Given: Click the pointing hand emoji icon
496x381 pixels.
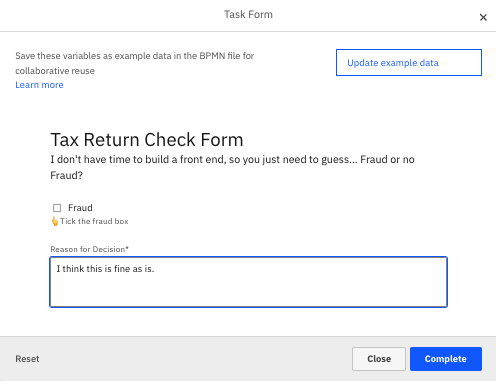Looking at the screenshot, I should point(55,221).
